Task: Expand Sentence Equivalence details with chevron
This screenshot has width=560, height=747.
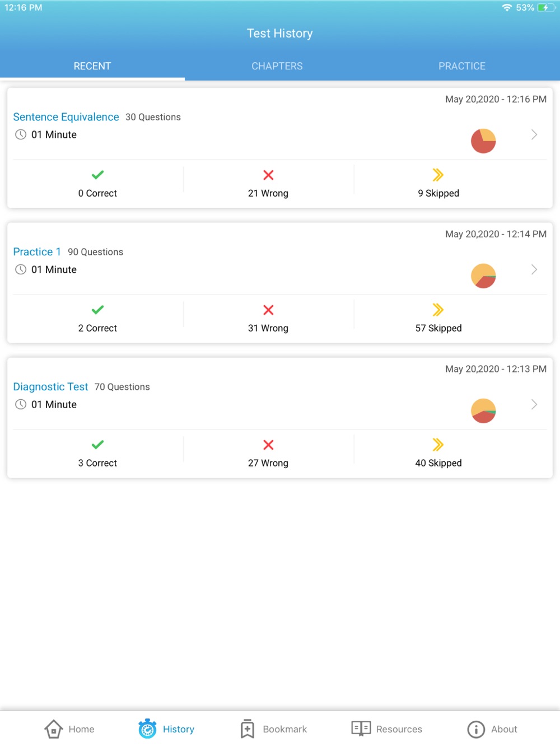Action: click(534, 134)
